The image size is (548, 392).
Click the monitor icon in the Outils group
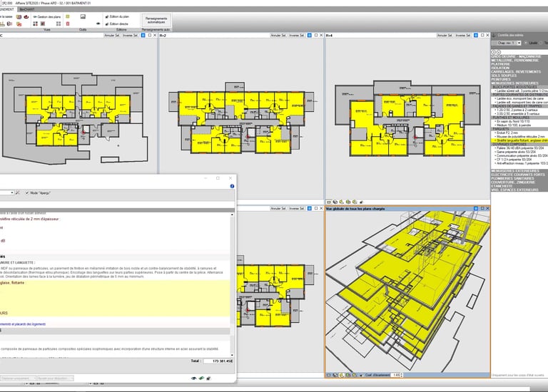(x=83, y=16)
